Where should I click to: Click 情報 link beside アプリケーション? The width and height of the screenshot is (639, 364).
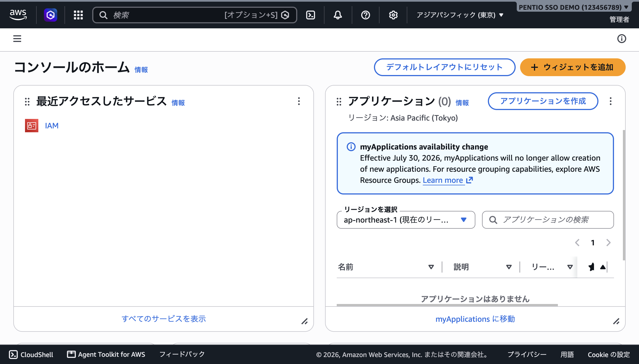coord(462,103)
